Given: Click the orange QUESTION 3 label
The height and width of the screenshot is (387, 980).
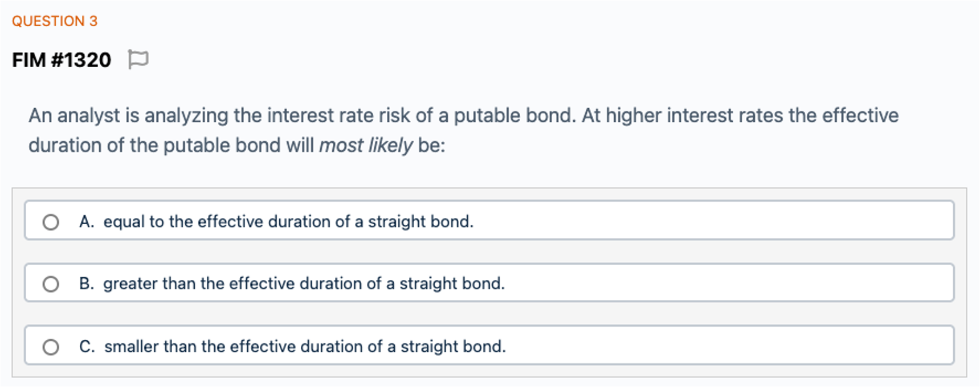Looking at the screenshot, I should click(55, 21).
